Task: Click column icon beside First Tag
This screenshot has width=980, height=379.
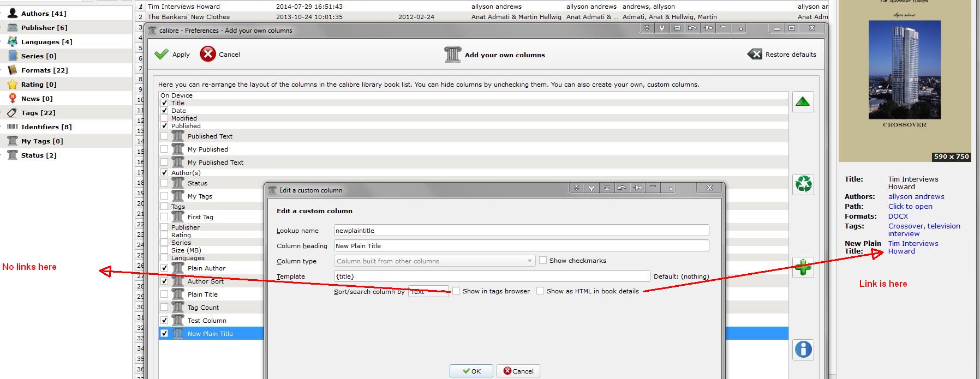Action: pos(178,216)
